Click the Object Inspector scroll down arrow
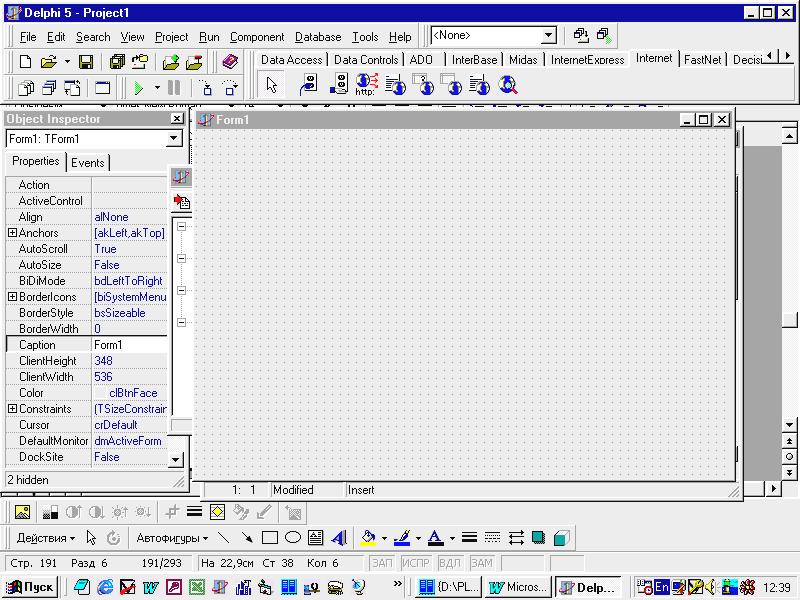This screenshot has height=600, width=800. pyautogui.click(x=175, y=459)
